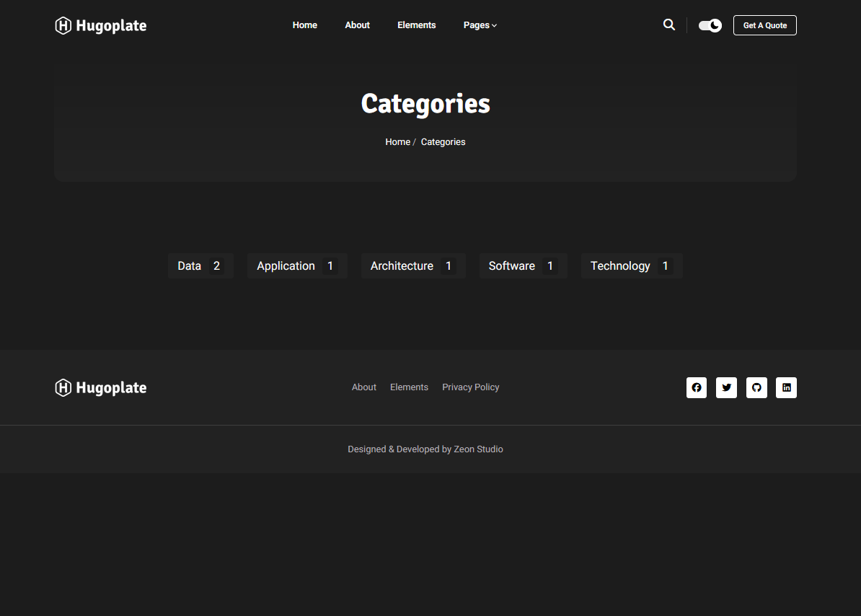This screenshot has height=616, width=861.
Task: Toggle the dark mode theme switch
Action: pyautogui.click(x=710, y=26)
